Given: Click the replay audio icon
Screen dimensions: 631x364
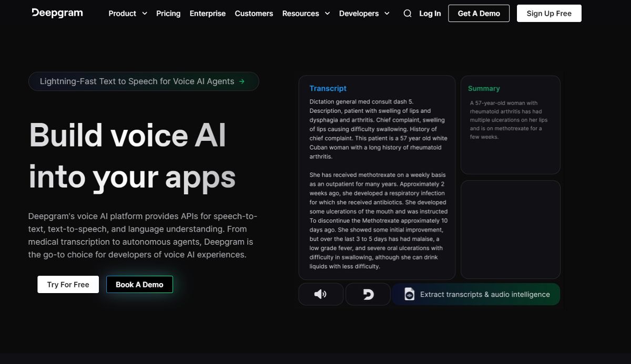Looking at the screenshot, I should tap(368, 294).
